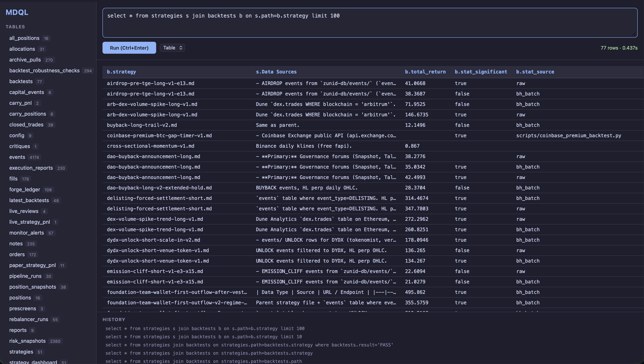644x364 pixels.
Task: Click the MDQL logo title
Action: [x=17, y=12]
